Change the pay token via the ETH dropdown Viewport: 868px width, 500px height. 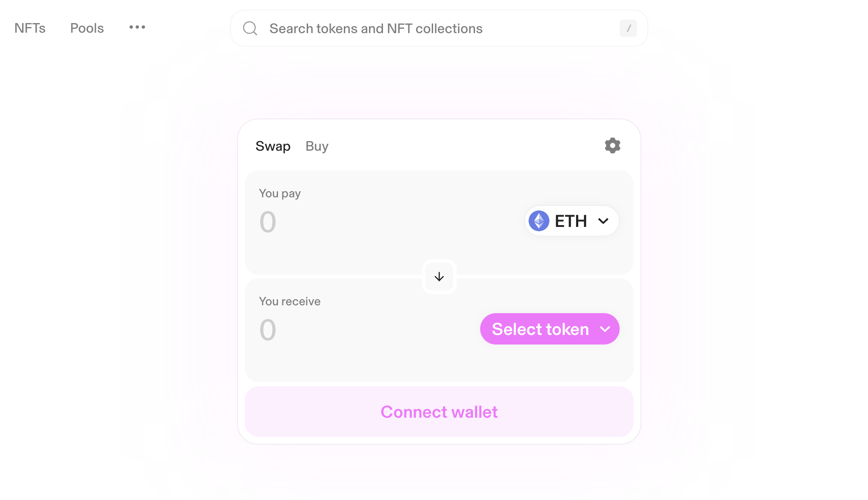tap(571, 221)
